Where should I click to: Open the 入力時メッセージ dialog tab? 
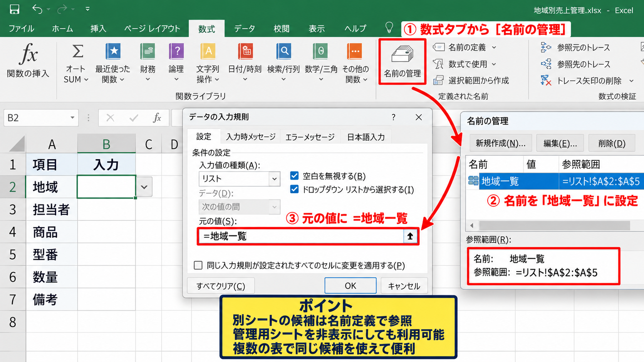[x=251, y=137]
